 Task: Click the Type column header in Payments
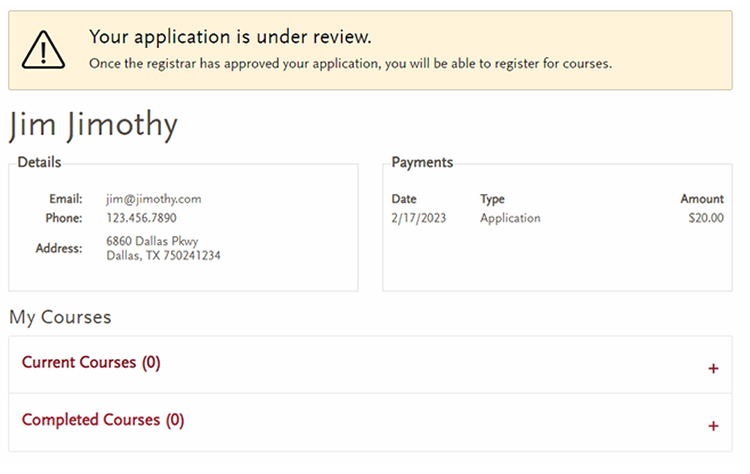coord(492,199)
